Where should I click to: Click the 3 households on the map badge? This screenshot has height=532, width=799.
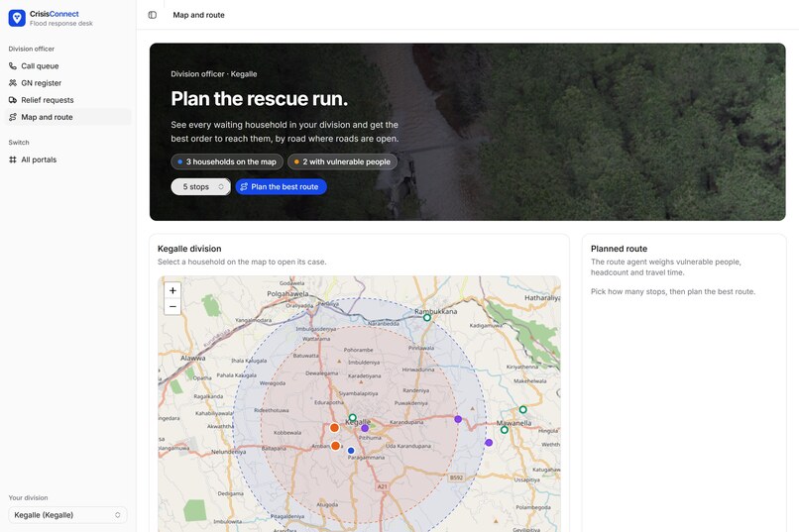coord(227,161)
